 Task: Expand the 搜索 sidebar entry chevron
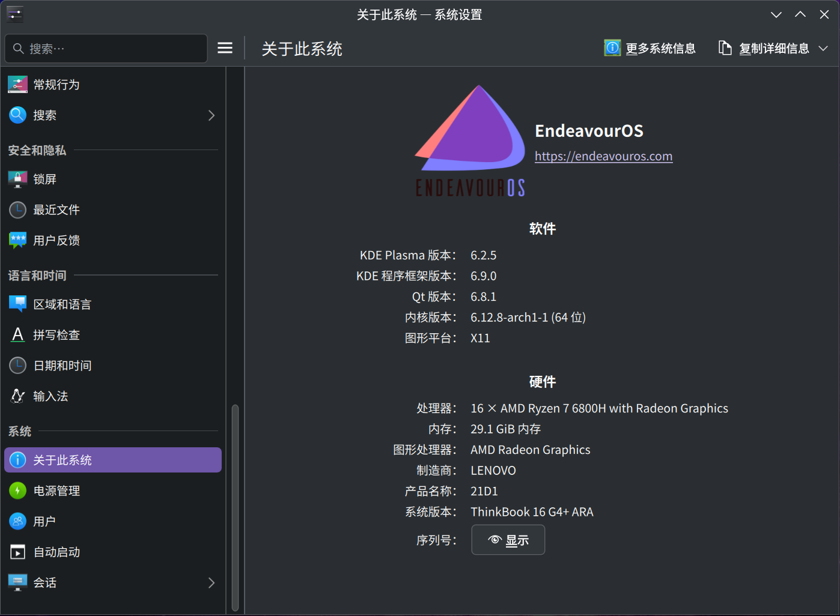point(211,115)
